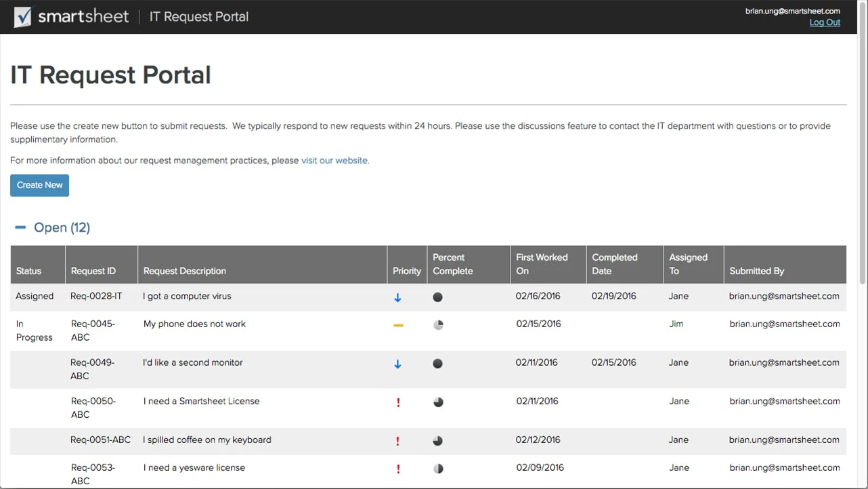
Task: Click completed date 02/15/2016 for Req-0049-ABC
Action: click(614, 362)
